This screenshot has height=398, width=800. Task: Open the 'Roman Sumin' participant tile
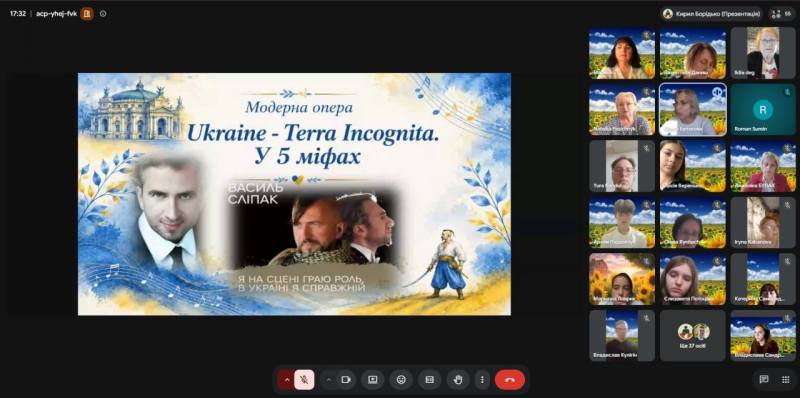tap(763, 109)
